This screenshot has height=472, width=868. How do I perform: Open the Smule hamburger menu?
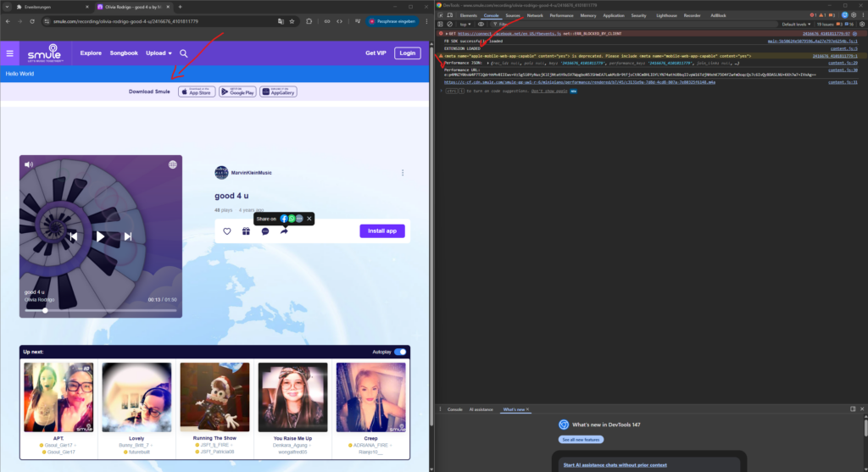click(x=10, y=53)
